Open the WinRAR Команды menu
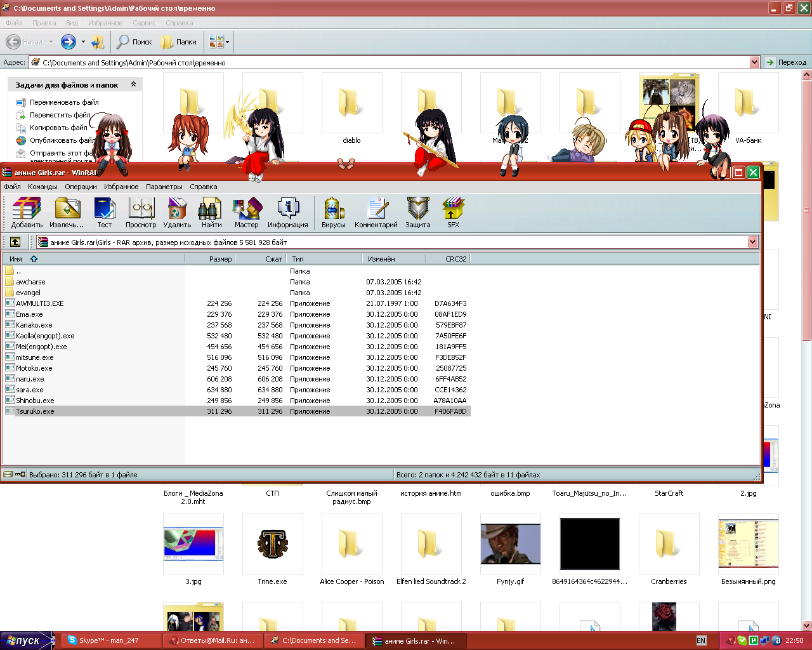This screenshot has width=812, height=650. pos(43,187)
